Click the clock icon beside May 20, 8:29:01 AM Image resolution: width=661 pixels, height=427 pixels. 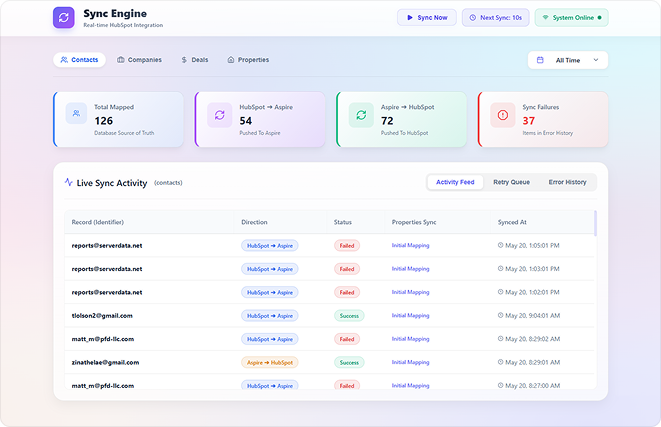500,362
